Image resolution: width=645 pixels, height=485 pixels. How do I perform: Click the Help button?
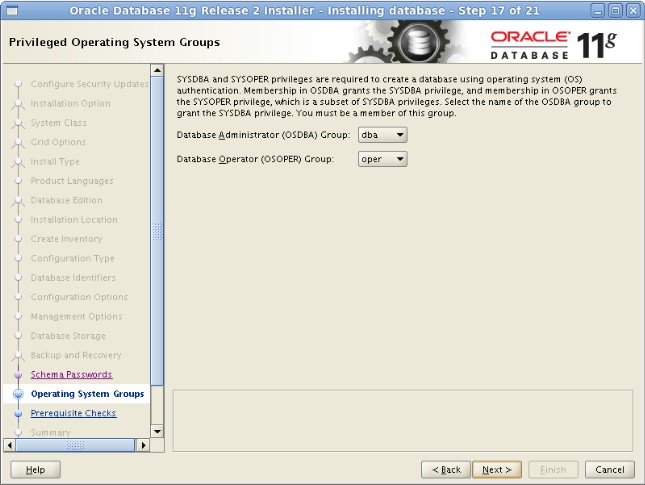pyautogui.click(x=35, y=470)
